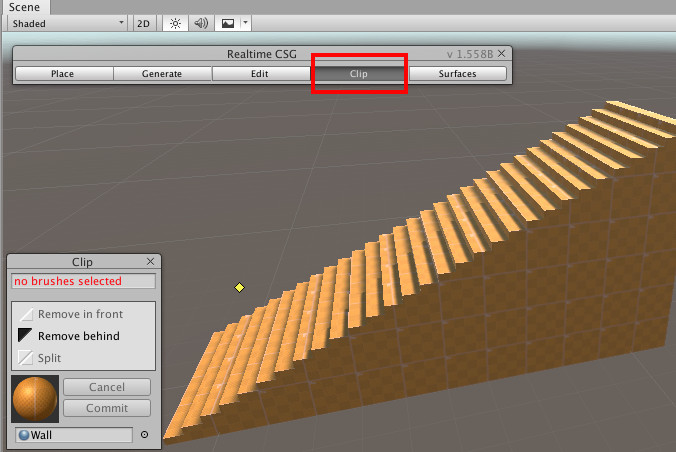Image resolution: width=676 pixels, height=452 pixels.
Task: Toggle scene audio speaker icon
Action: pyautogui.click(x=201, y=23)
